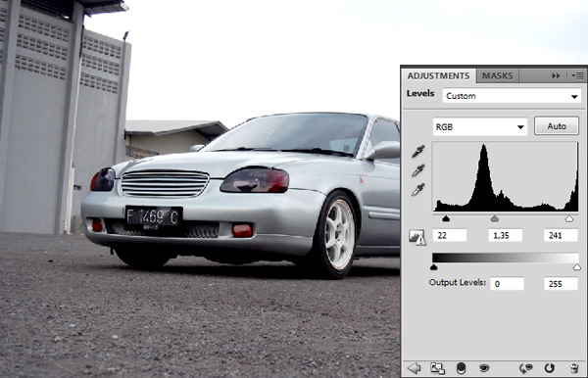Image resolution: width=588 pixels, height=378 pixels.
Task: Click the view previous state icon
Action: (x=525, y=368)
